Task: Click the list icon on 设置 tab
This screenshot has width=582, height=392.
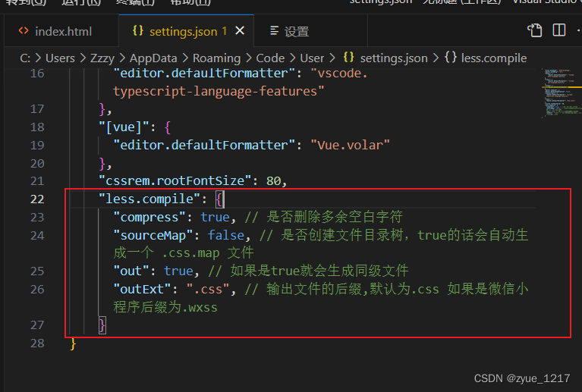Action: coord(274,31)
